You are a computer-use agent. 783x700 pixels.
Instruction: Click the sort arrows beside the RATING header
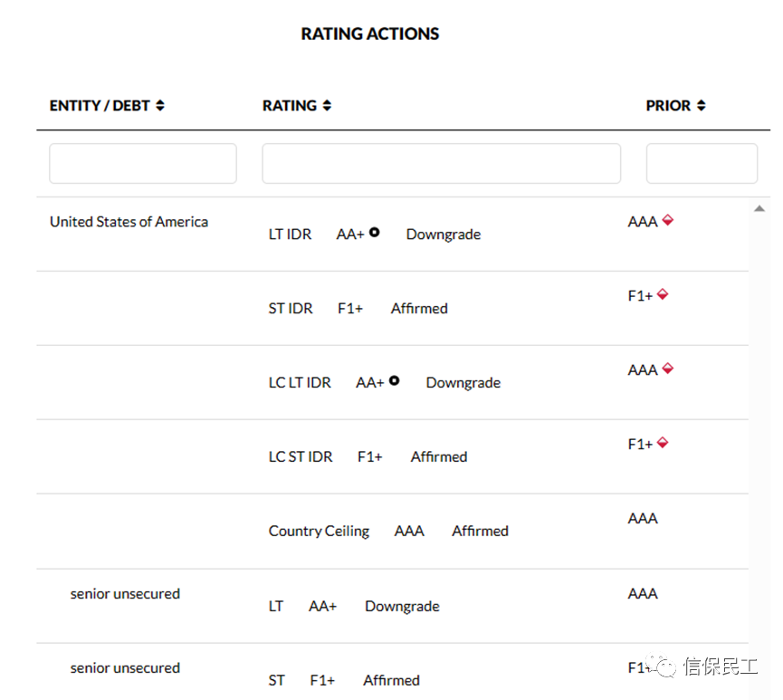[327, 105]
